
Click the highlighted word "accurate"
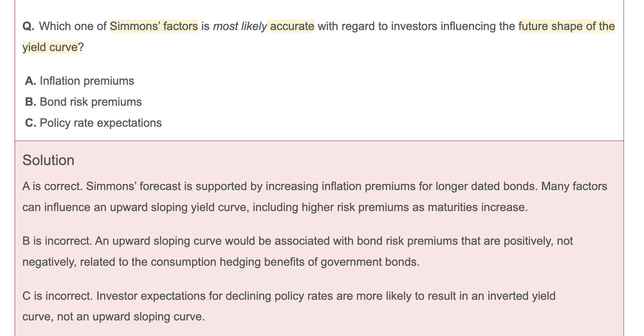pos(292,26)
